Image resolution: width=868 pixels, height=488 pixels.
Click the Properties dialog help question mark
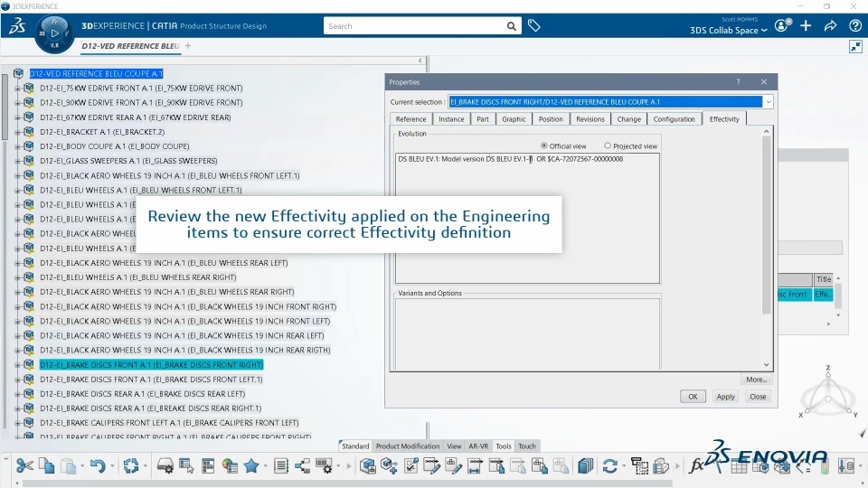(738, 82)
